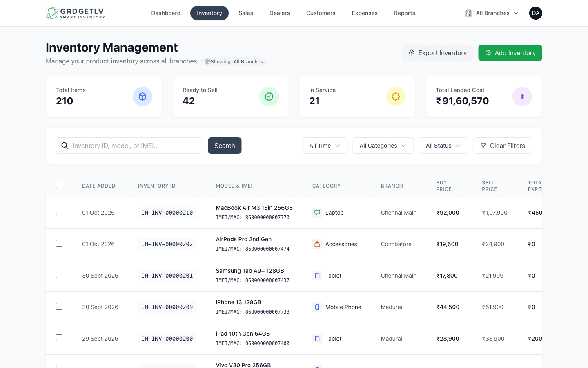Focus the Inventory ID search field
The height and width of the screenshot is (368, 588).
(x=129, y=146)
